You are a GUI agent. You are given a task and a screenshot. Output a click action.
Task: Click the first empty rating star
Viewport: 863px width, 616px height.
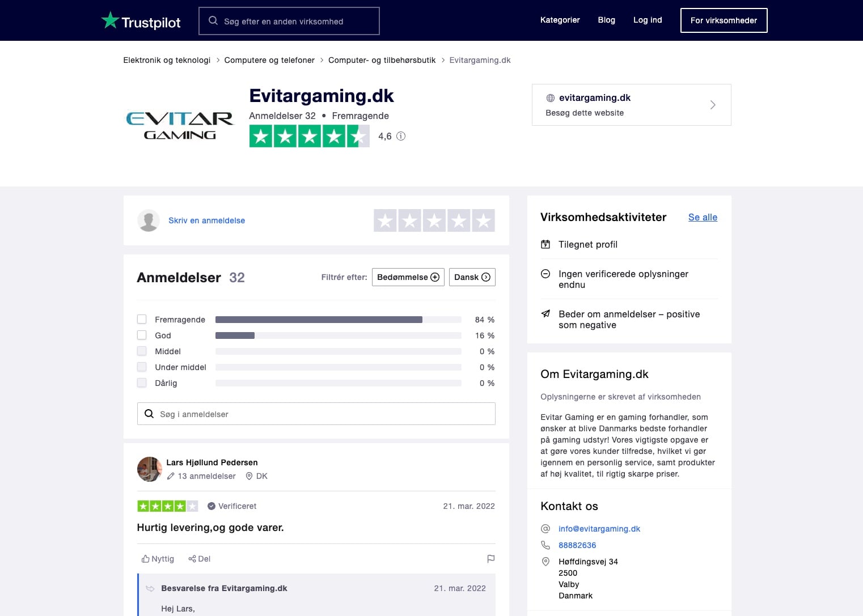click(385, 220)
